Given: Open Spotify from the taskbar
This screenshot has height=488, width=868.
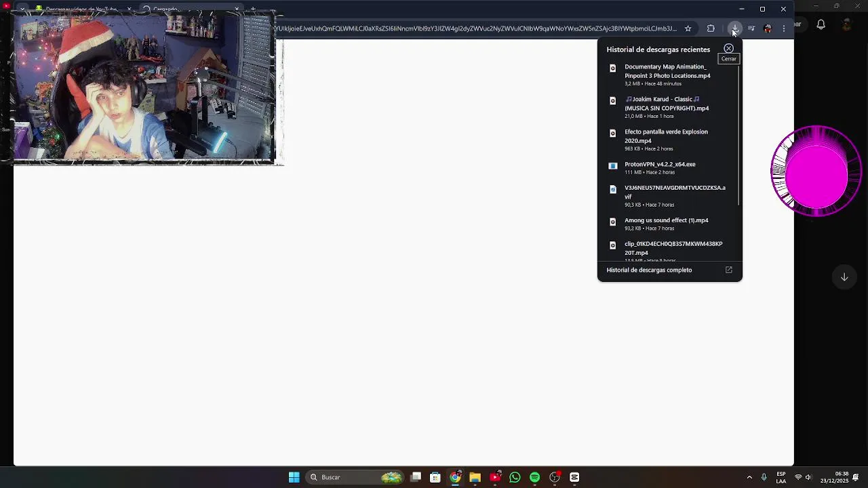Looking at the screenshot, I should [x=534, y=477].
